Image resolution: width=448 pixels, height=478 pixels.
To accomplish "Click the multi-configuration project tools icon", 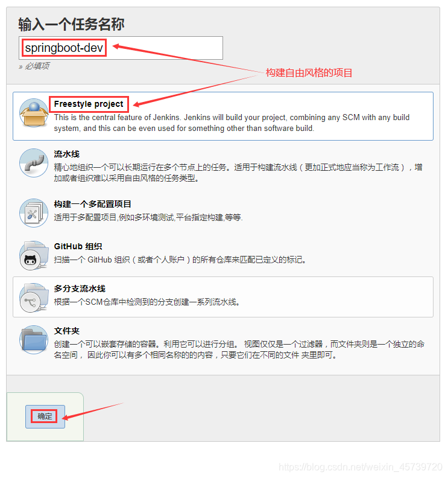I will 34,213.
